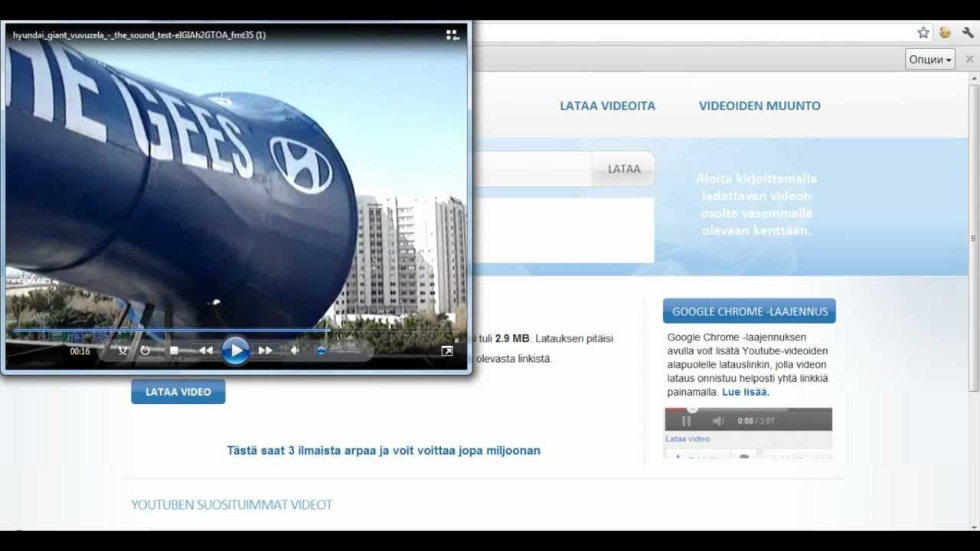Click the media player volume slider
This screenshot has width=980, height=551.
point(337,350)
